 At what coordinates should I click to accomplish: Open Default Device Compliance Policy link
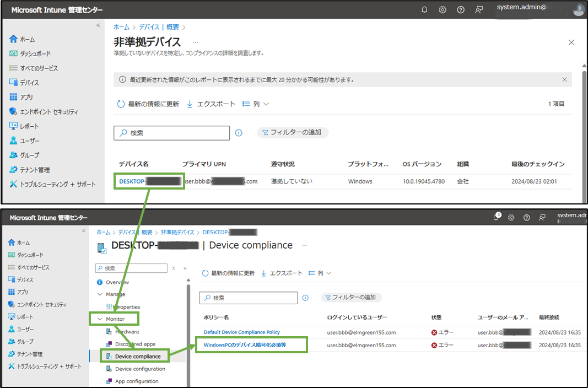coord(241,332)
